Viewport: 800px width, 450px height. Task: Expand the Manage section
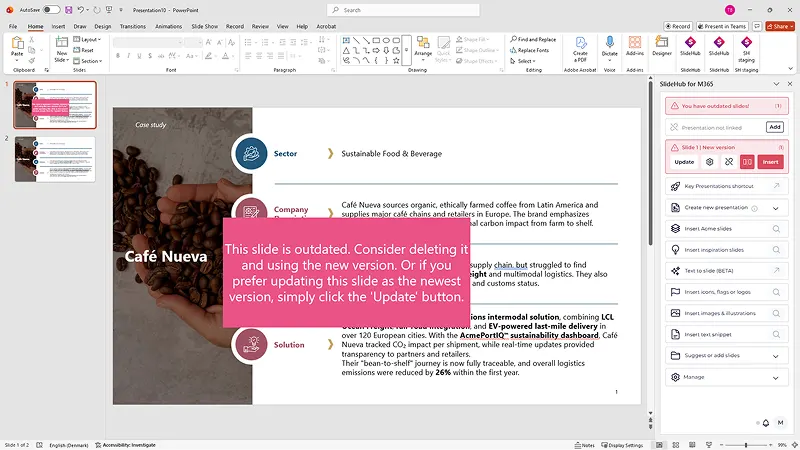click(776, 378)
